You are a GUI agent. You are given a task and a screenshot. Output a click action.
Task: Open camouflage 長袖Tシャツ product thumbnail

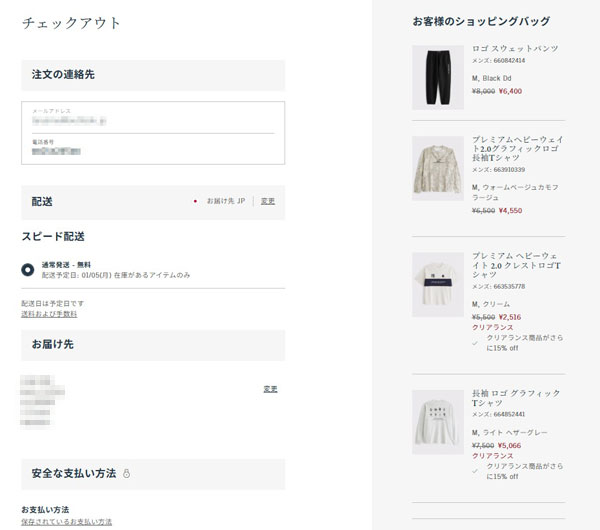tap(437, 168)
